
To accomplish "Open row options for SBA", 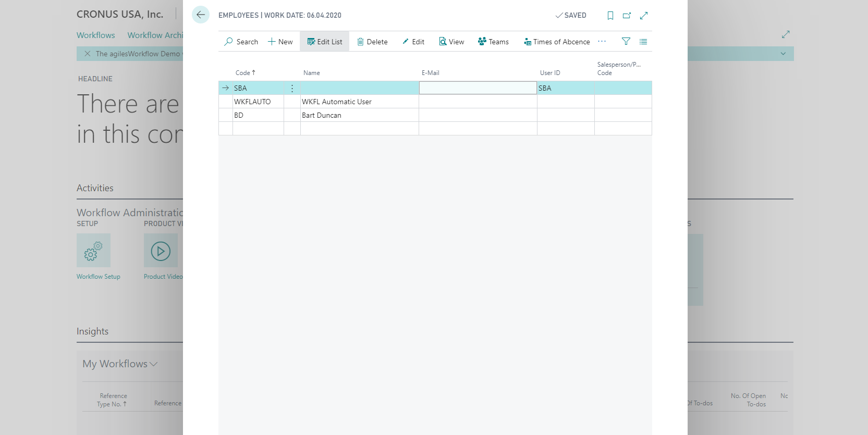I will (x=292, y=88).
